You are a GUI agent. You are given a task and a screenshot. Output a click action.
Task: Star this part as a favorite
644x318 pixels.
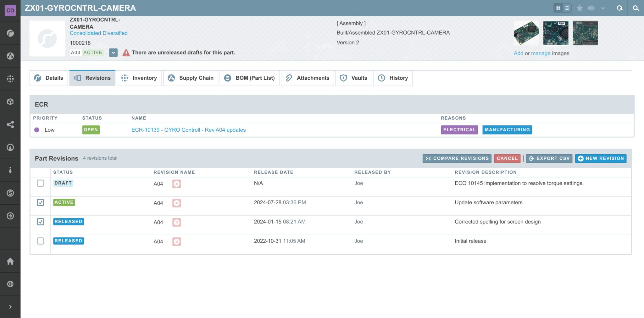(580, 8)
